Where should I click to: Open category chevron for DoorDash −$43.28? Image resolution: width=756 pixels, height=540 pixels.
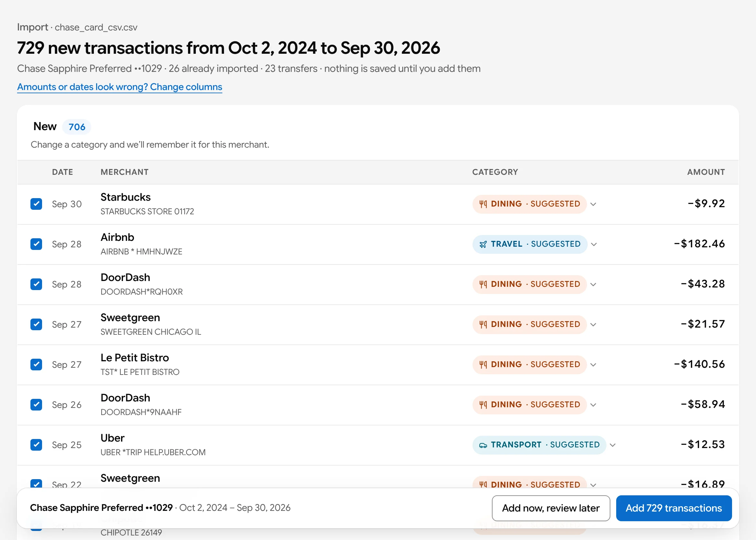(x=593, y=285)
